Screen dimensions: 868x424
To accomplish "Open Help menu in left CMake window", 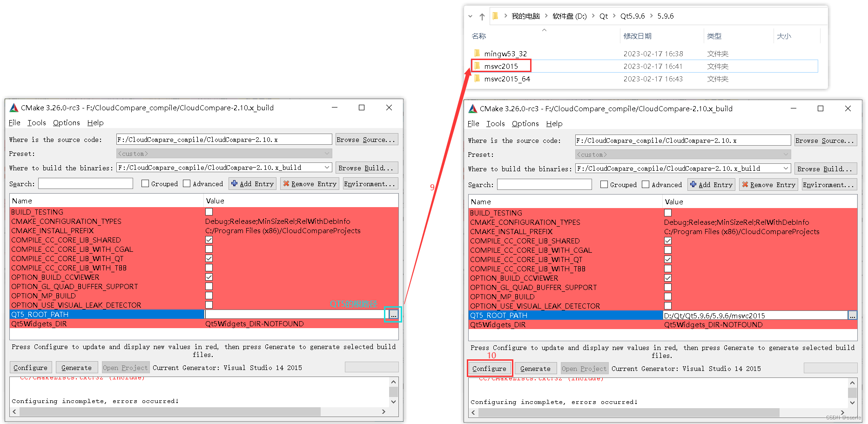I will point(95,123).
